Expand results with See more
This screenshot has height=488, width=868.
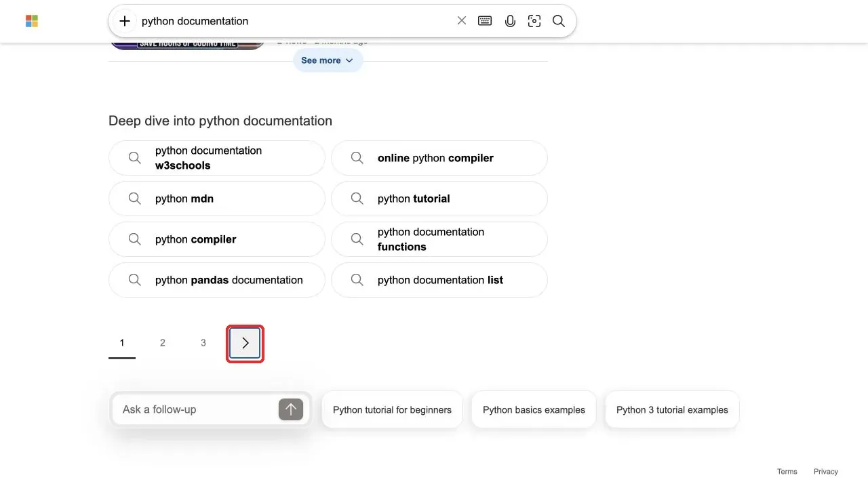pos(328,60)
